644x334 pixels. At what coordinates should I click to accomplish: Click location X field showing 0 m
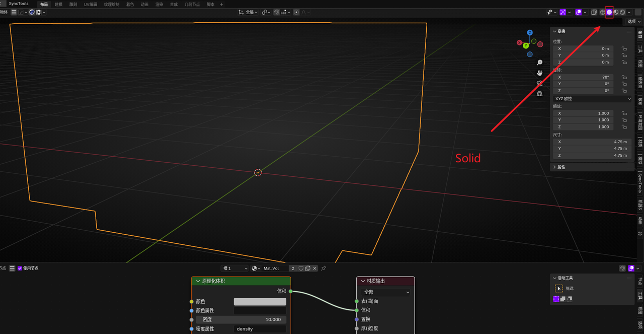click(583, 49)
